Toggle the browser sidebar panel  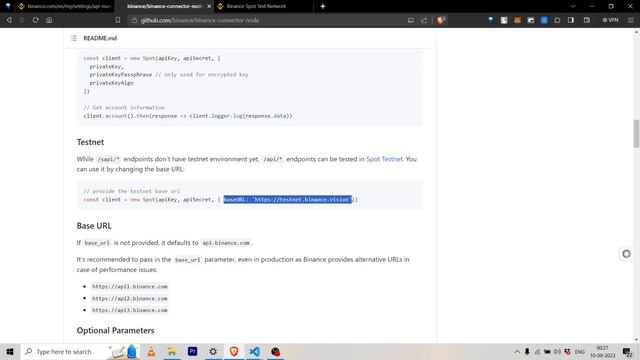571,20
